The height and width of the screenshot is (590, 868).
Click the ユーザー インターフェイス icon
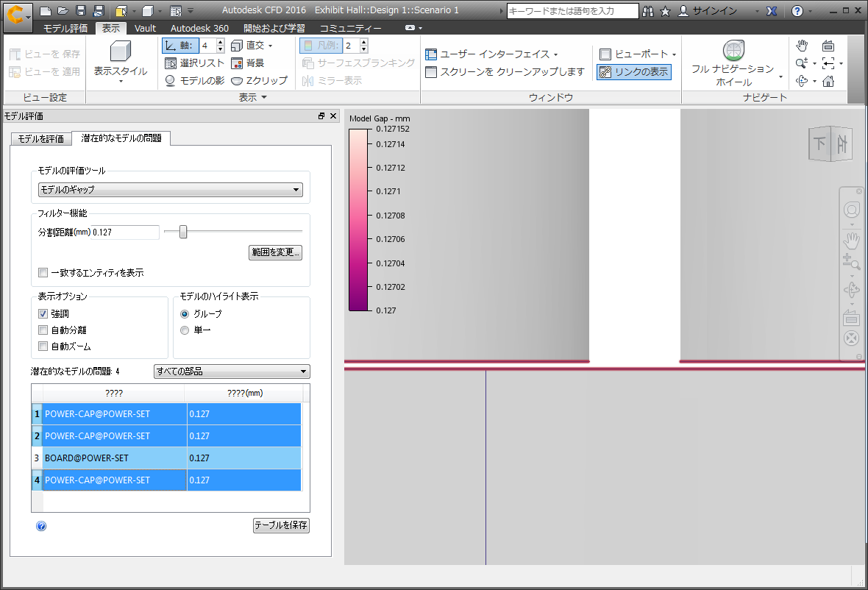click(431, 54)
